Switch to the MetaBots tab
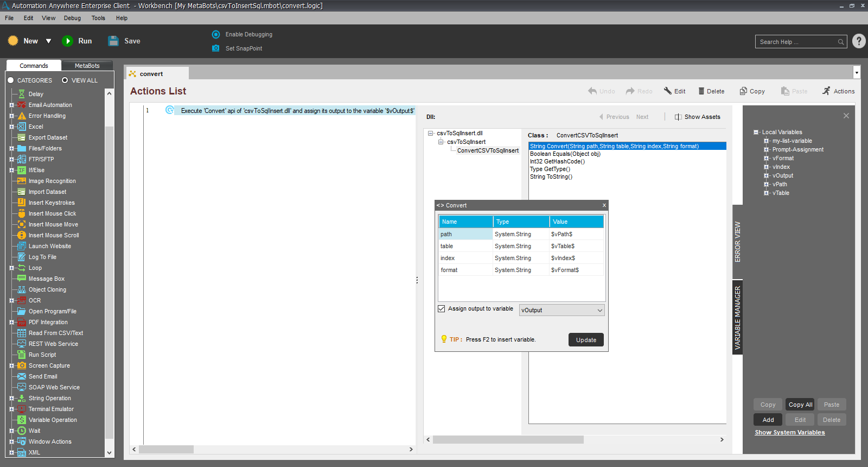The image size is (868, 467). tap(87, 66)
